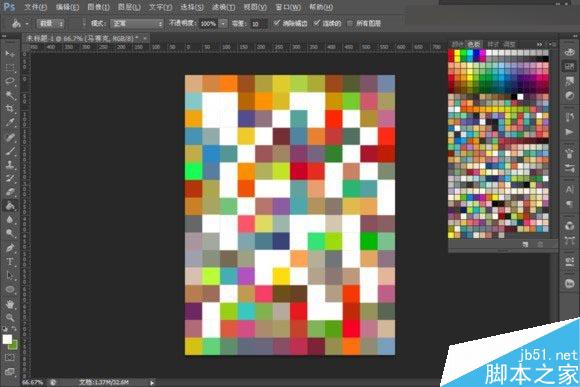Viewport: 580px width, 387px height.
Task: Select the Lasso tool
Action: click(x=10, y=81)
